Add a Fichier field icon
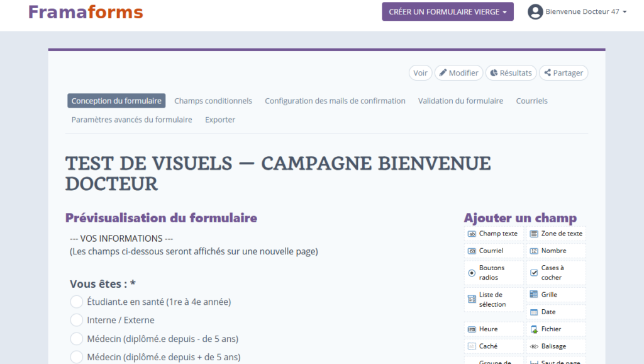The height and width of the screenshot is (364, 644). point(533,329)
